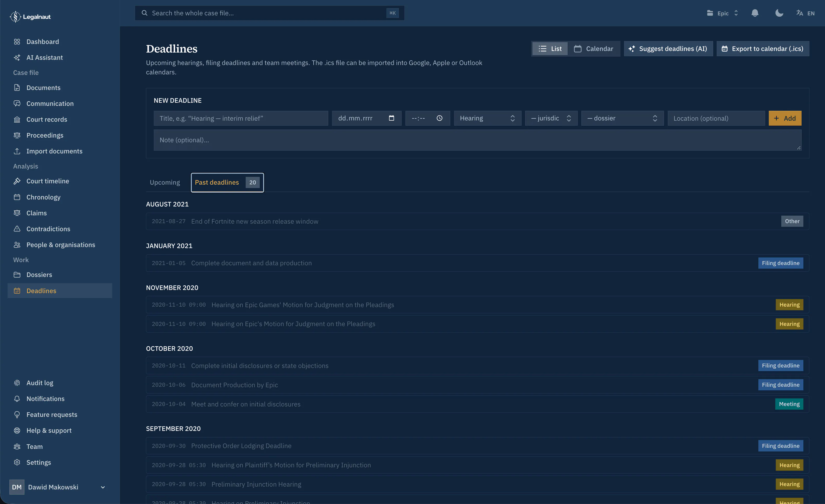Open Contradictions analysis
825x504 pixels.
(60, 229)
